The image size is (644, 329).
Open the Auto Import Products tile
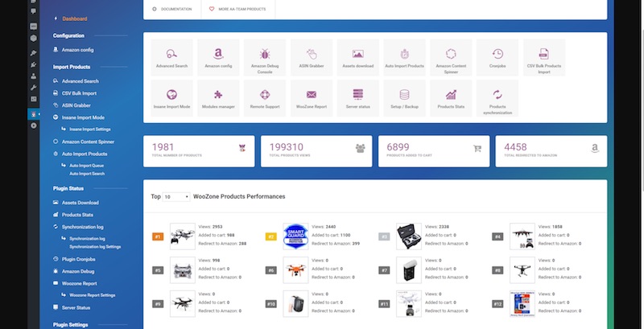point(404,57)
